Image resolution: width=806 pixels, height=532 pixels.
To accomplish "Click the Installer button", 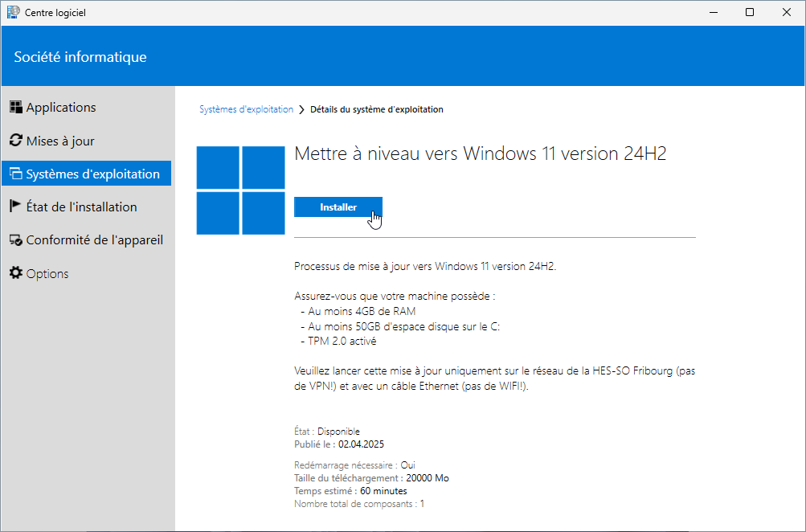I will coord(338,207).
